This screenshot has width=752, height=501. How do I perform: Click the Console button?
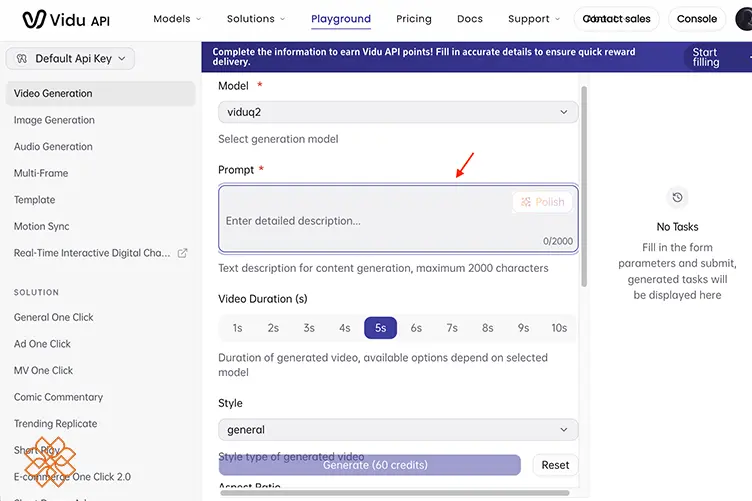[x=697, y=19]
